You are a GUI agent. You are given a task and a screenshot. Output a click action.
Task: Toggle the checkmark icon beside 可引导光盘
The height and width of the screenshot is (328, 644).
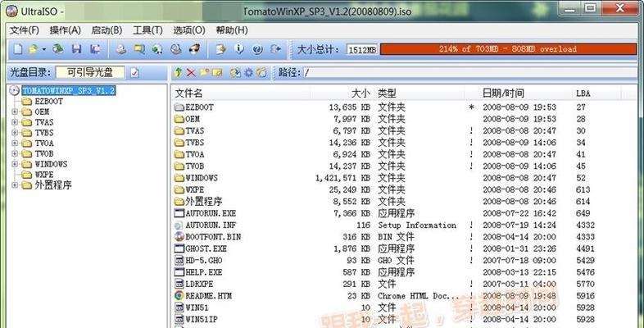(x=134, y=73)
